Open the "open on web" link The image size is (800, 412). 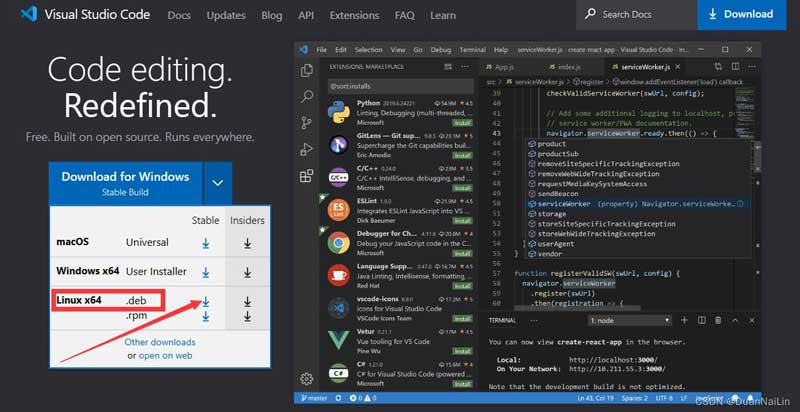pyautogui.click(x=167, y=356)
